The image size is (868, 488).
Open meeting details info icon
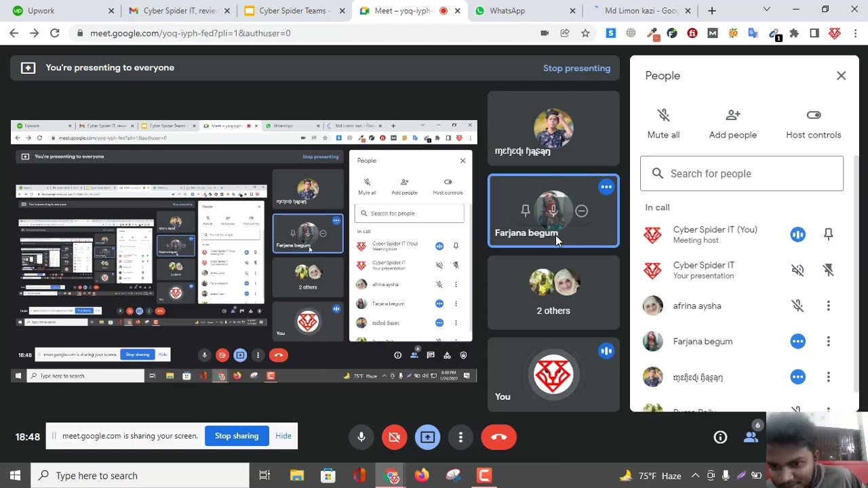pyautogui.click(x=720, y=438)
